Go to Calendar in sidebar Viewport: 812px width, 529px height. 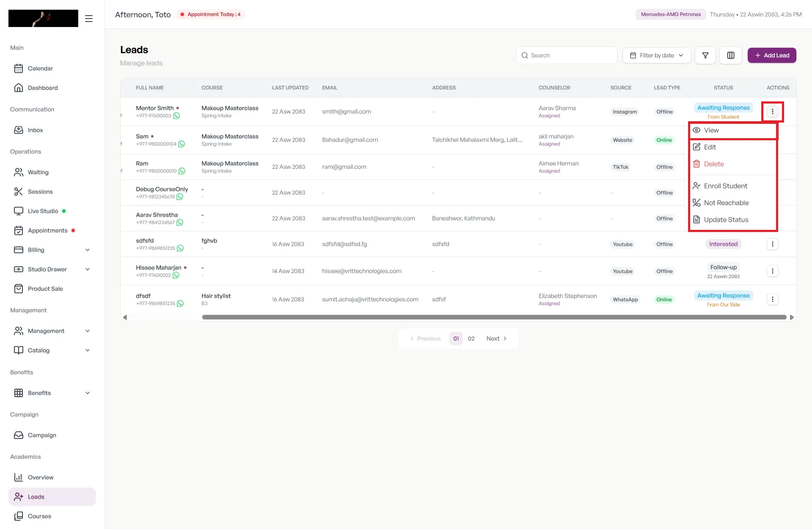tap(52, 68)
